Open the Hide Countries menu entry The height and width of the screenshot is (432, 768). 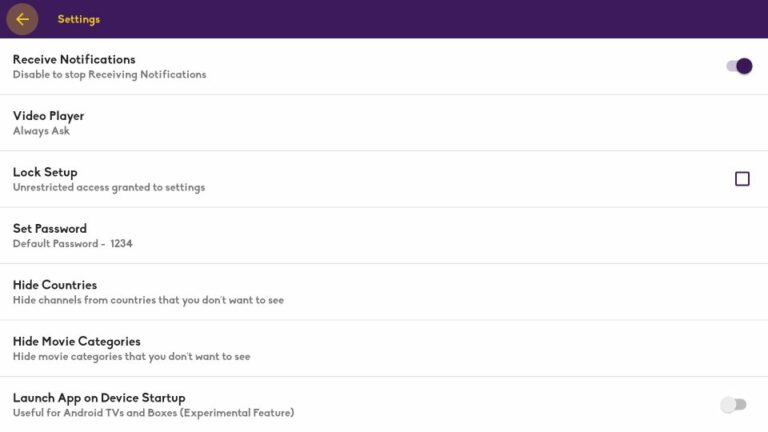coord(55,285)
